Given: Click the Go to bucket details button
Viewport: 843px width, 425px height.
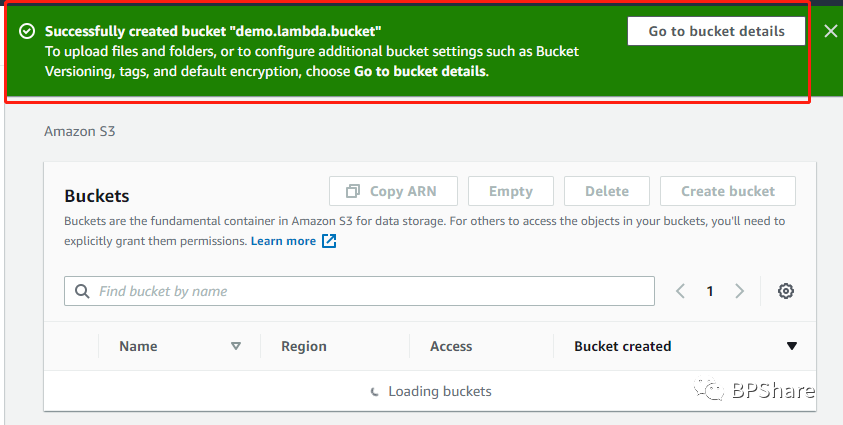Looking at the screenshot, I should pos(716,31).
